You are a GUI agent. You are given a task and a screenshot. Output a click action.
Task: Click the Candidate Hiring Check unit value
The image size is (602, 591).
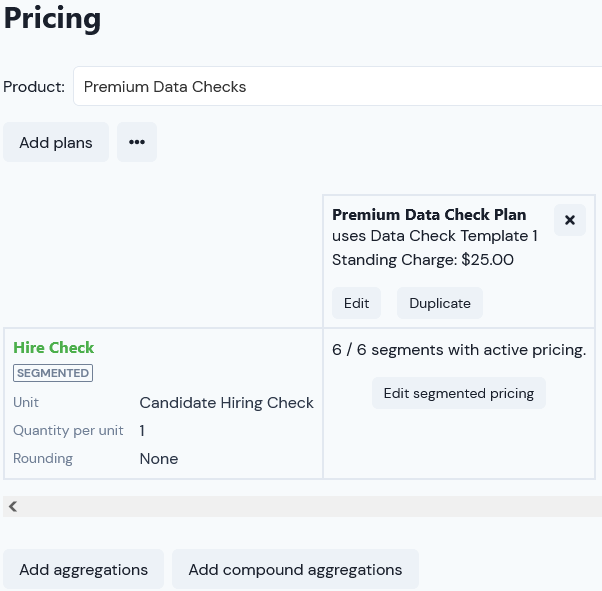(x=227, y=403)
